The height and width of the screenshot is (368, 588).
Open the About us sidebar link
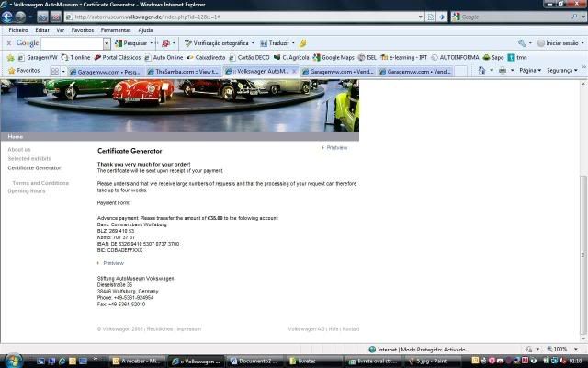point(19,149)
